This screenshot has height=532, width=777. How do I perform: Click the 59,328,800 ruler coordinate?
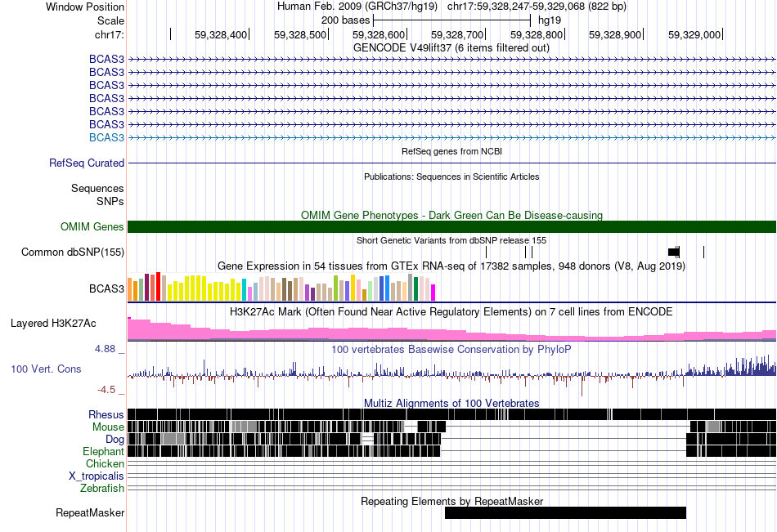(x=537, y=34)
